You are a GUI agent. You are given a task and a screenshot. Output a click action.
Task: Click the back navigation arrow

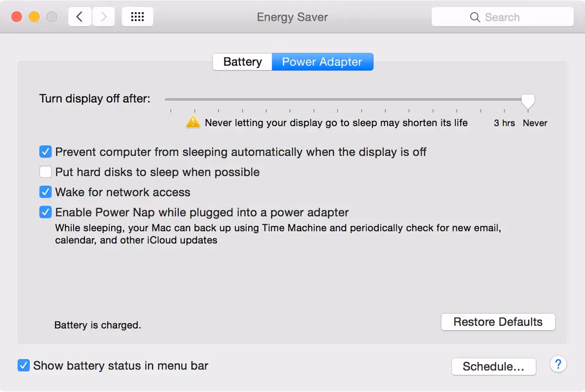pos(79,16)
